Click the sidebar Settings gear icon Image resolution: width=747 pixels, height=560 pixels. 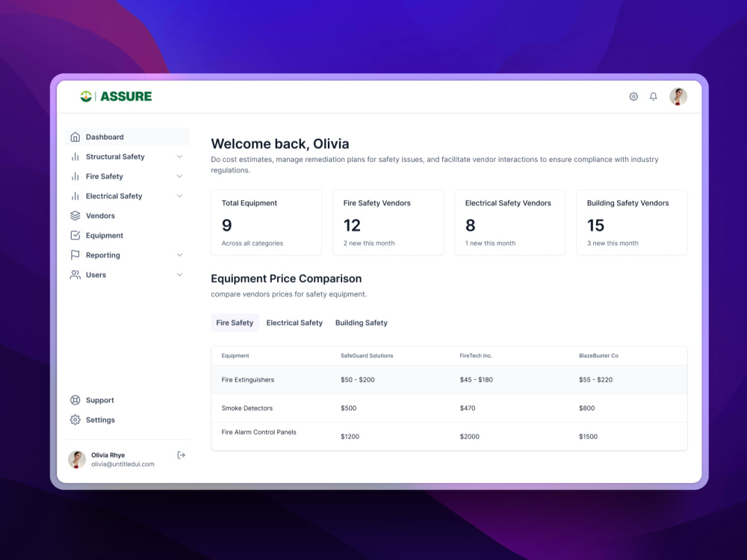point(75,420)
